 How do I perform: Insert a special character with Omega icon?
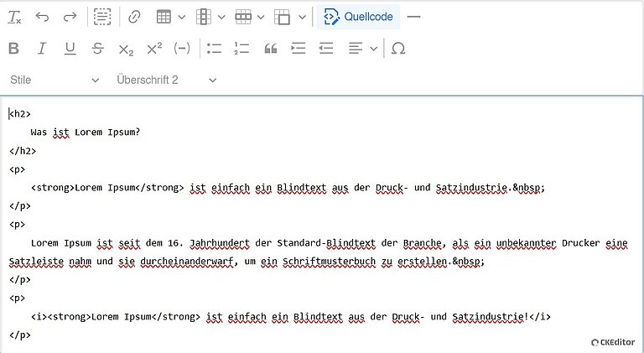click(399, 49)
